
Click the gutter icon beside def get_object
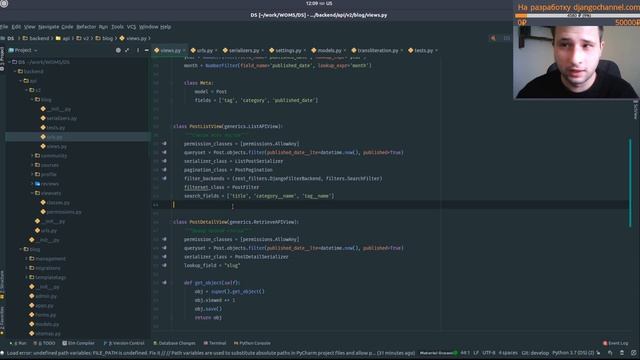(164, 282)
